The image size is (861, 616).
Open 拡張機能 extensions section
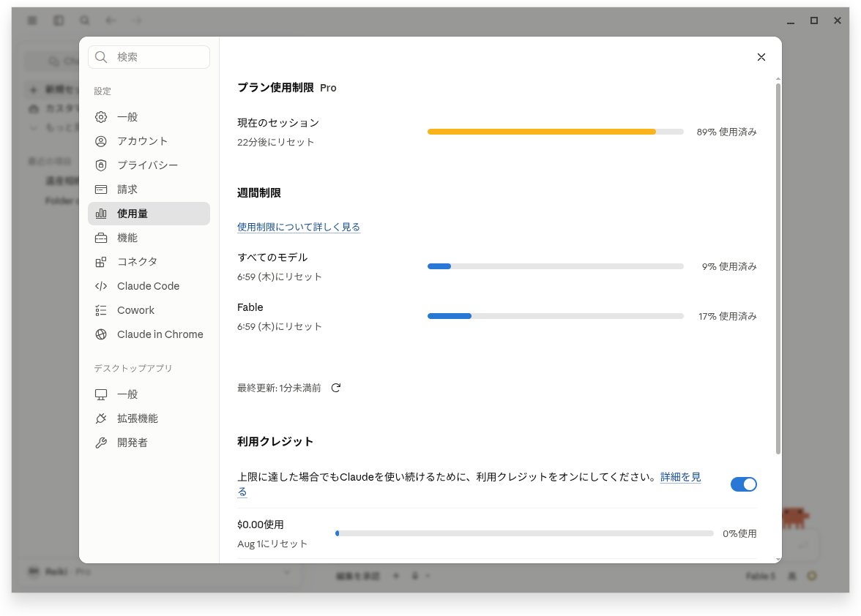pyautogui.click(x=149, y=418)
